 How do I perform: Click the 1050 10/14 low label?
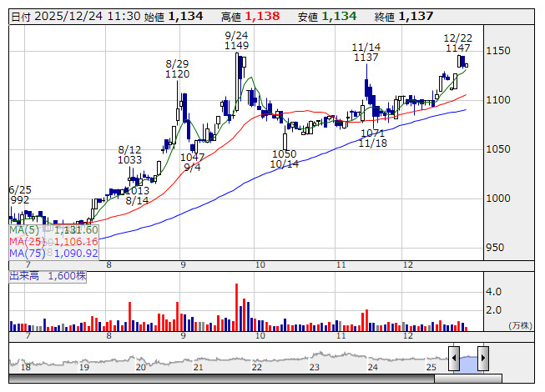point(285,159)
